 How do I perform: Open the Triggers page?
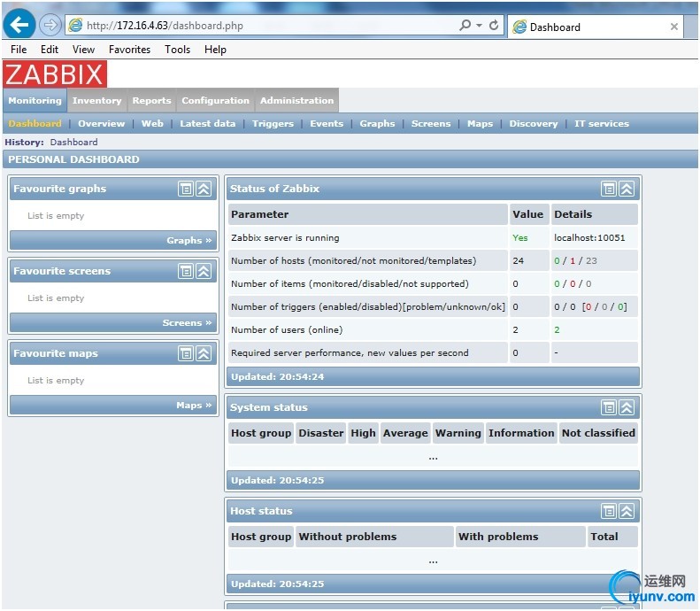click(273, 124)
